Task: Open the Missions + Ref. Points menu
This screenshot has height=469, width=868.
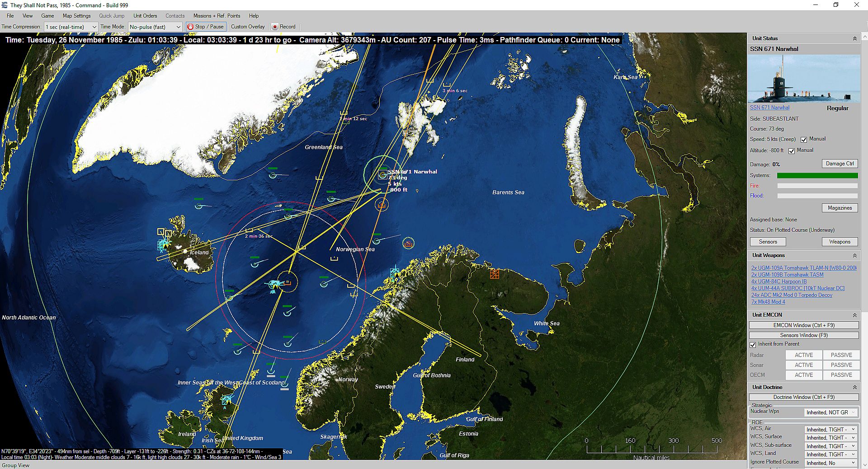Action: pyautogui.click(x=217, y=16)
